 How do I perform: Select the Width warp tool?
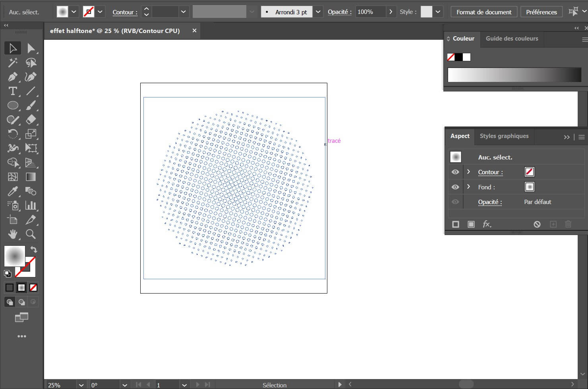coord(13,148)
